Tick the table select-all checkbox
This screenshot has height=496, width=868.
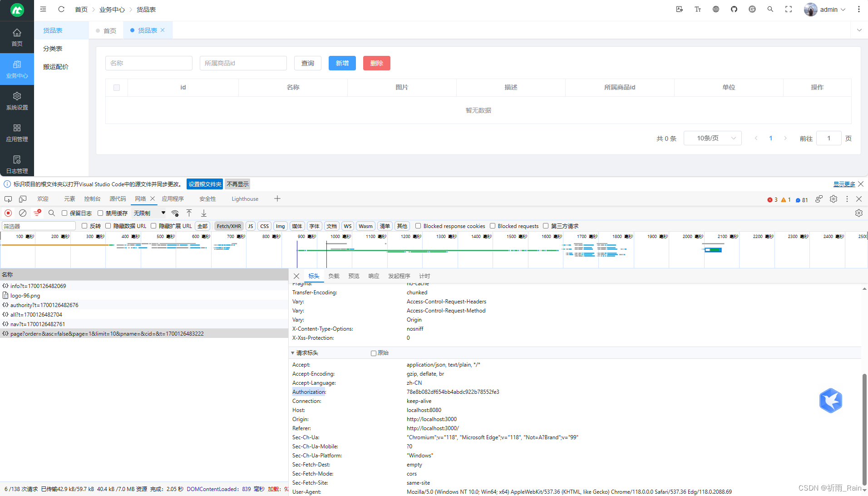(x=117, y=88)
